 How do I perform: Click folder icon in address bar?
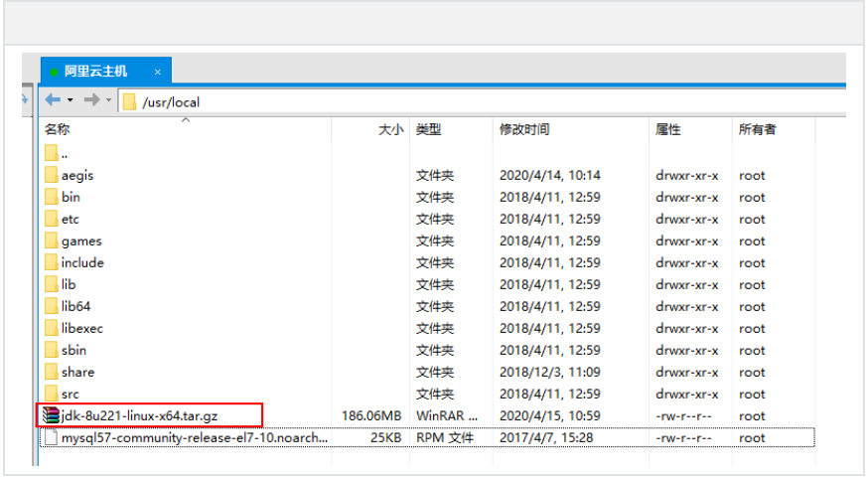pos(129,102)
